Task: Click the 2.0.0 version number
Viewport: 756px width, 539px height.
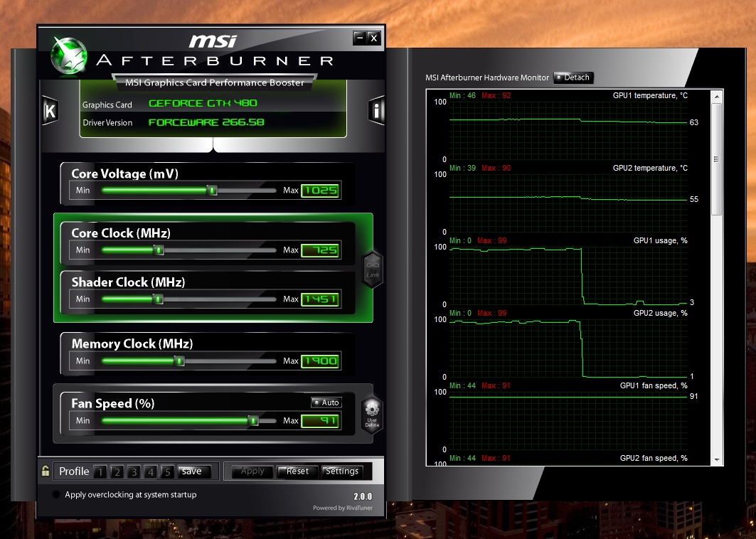Action: [363, 496]
